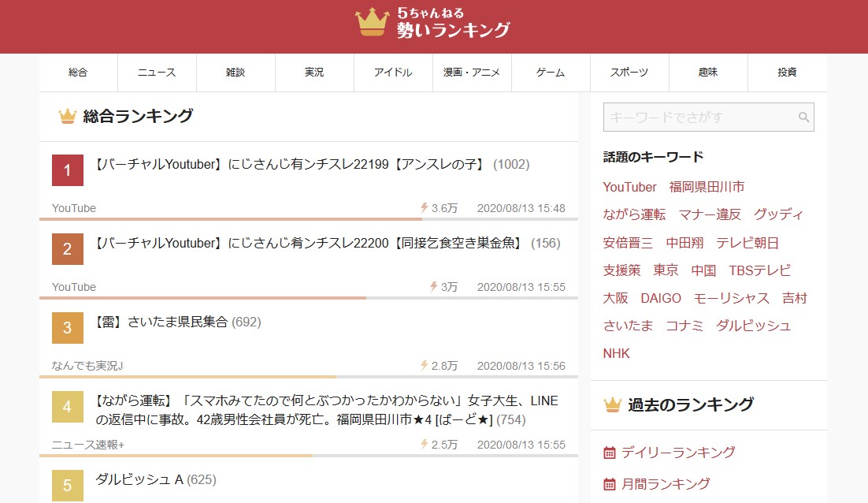
Task: Open the 趣味 tab
Action: click(x=708, y=73)
